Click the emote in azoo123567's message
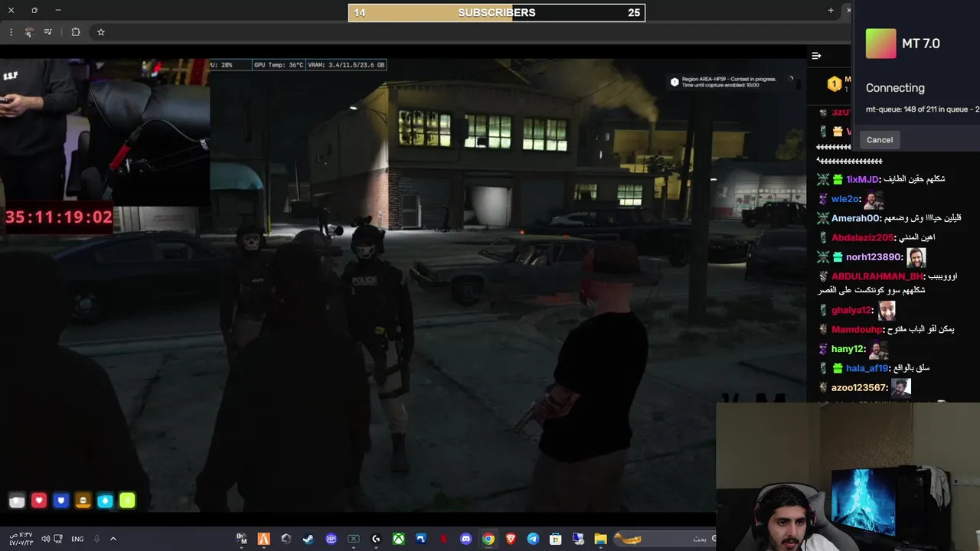Viewport: 980px width, 551px height. tap(901, 387)
